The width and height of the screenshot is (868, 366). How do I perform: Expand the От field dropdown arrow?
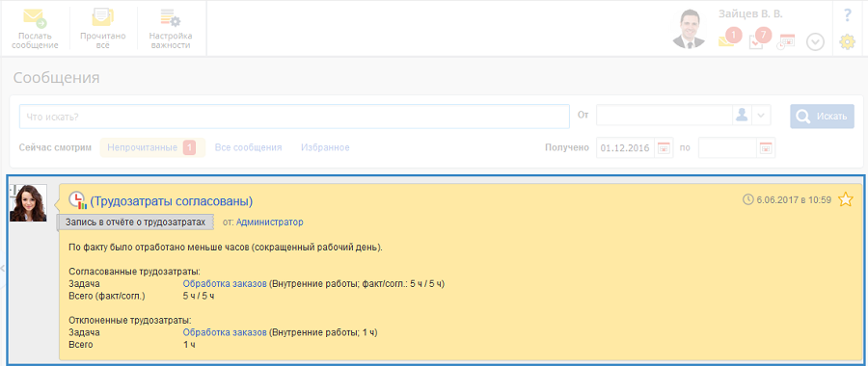(761, 116)
